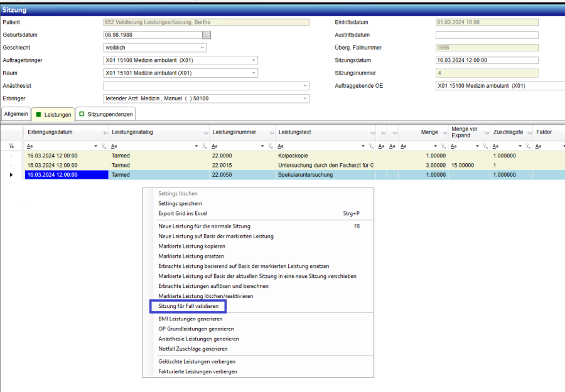Choose 'Sitzung für Fall validieren' menu entry
The height and width of the screenshot is (392, 565).
[x=188, y=307]
